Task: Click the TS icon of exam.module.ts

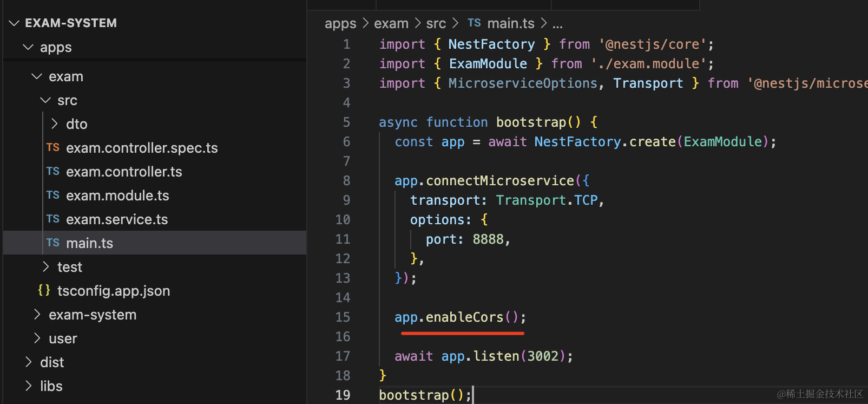Action: point(53,195)
